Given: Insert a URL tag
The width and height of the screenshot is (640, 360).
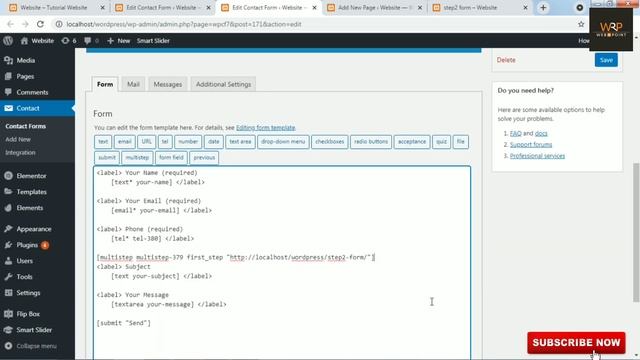Looking at the screenshot, I should (x=147, y=142).
